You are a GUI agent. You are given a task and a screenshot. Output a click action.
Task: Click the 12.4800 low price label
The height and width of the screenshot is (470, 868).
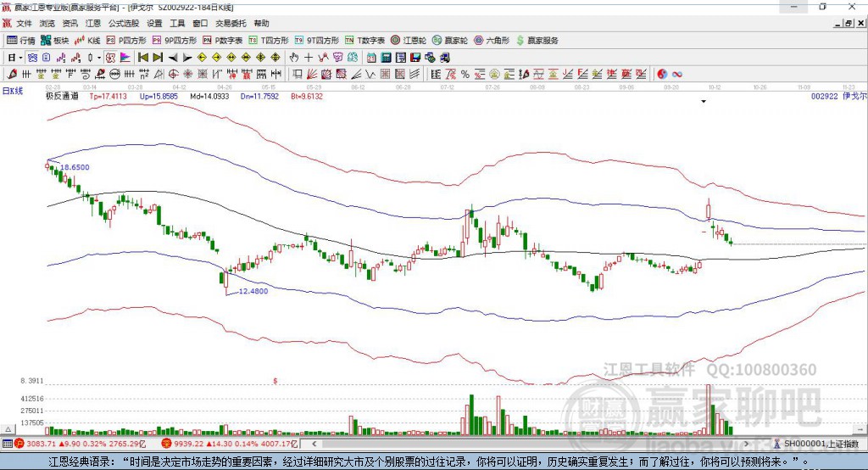point(253,291)
